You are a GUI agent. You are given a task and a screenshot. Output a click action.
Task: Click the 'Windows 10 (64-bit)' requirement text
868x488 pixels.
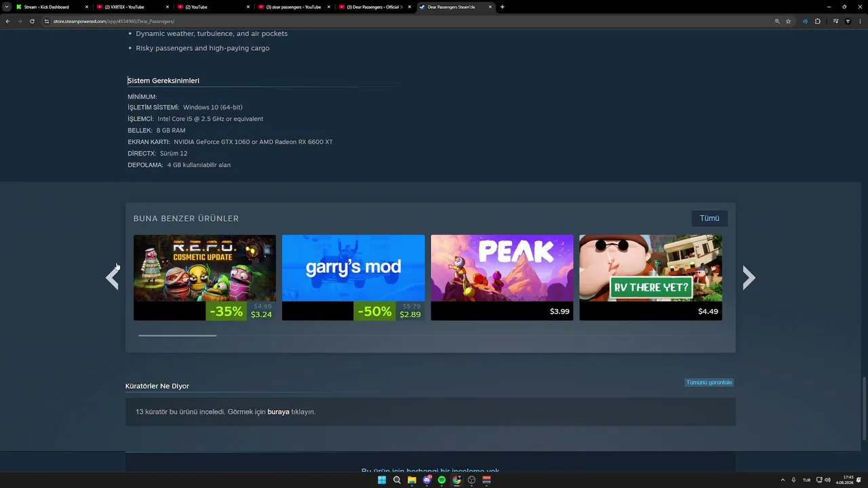(213, 107)
